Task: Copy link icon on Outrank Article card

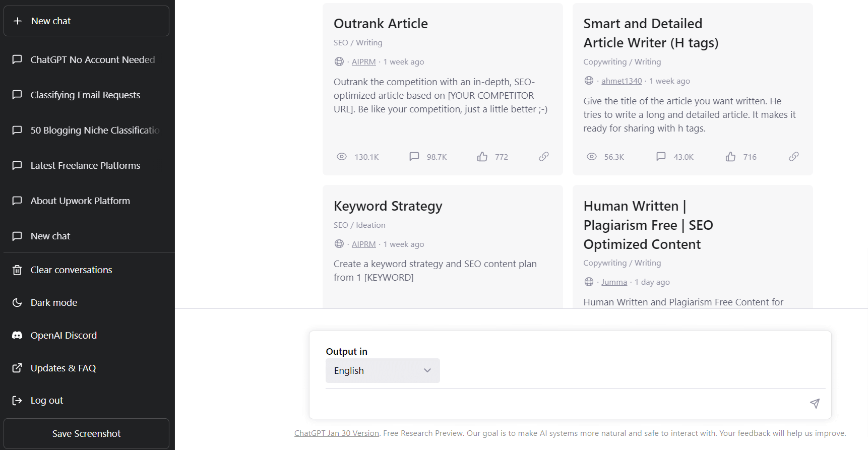Action: (x=544, y=157)
